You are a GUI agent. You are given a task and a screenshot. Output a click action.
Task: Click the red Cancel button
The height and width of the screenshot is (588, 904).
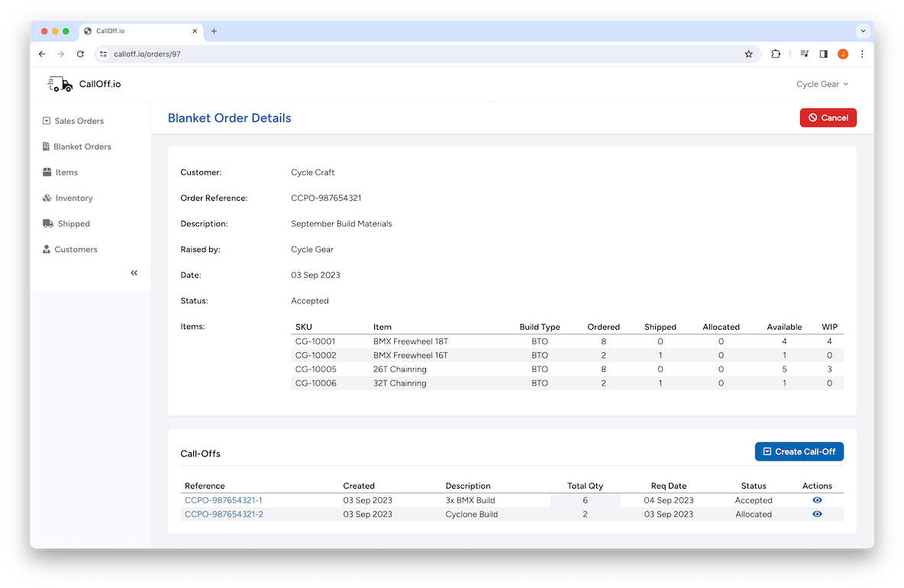click(x=828, y=118)
